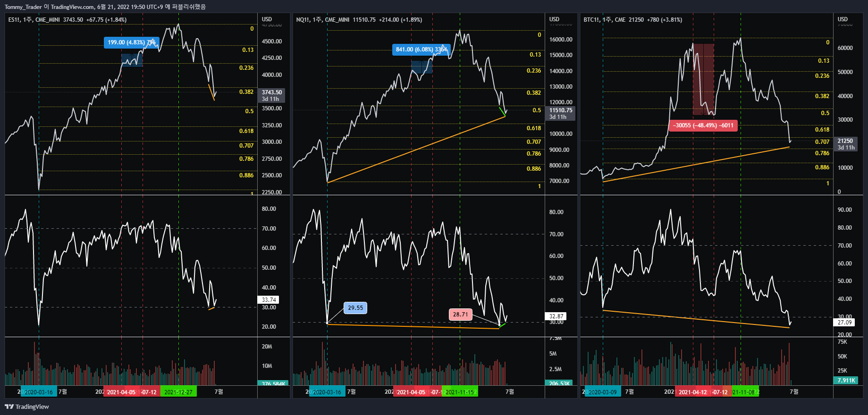Image resolution: width=868 pixels, height=415 pixels.
Task: Click the 0.236 Fibonacci label on ES1! chart
Action: (x=246, y=68)
